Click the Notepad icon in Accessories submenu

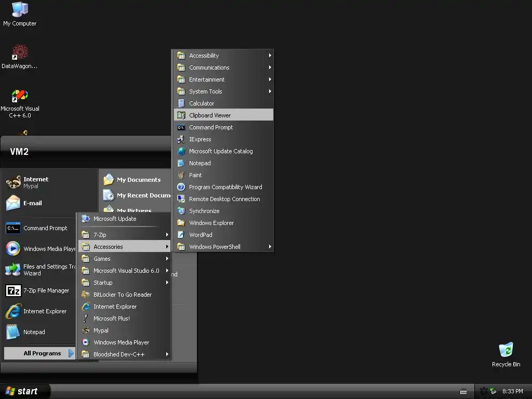point(181,163)
